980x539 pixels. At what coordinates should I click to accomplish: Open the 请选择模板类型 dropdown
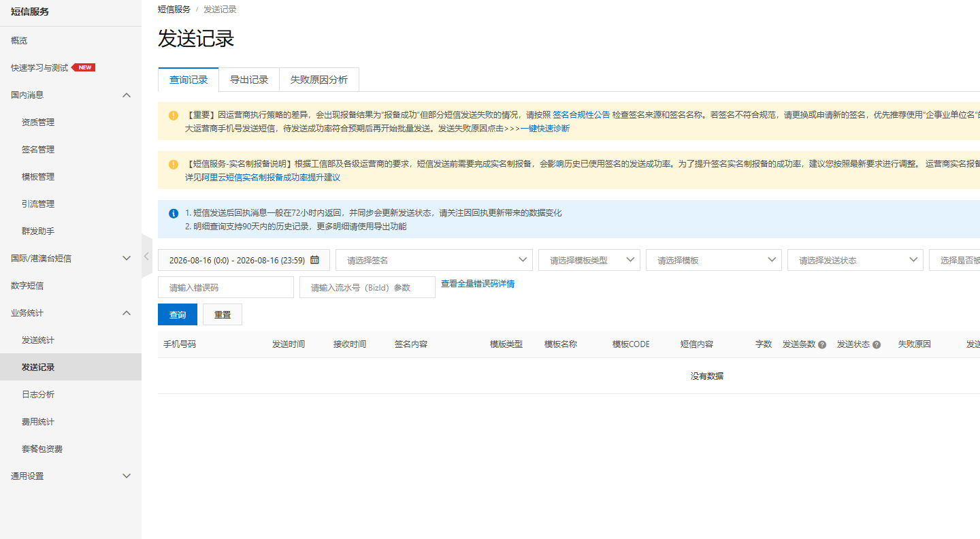(589, 260)
